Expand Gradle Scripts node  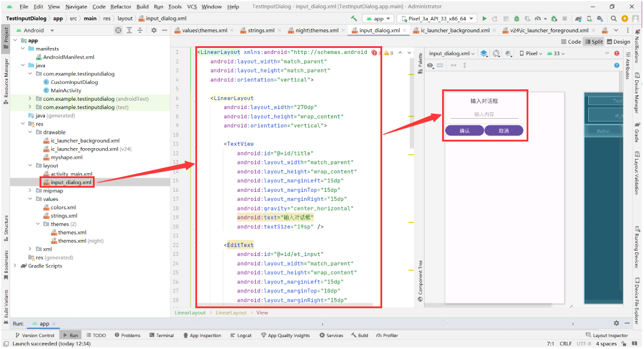[16, 266]
